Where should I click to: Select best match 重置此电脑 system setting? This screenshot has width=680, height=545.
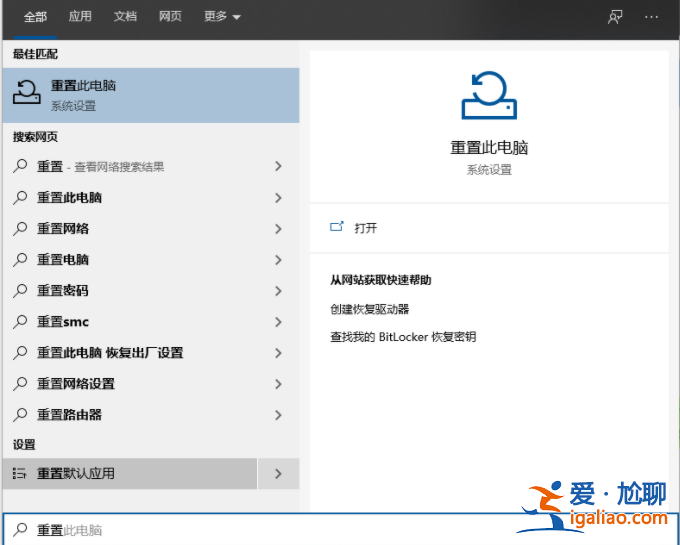tap(151, 95)
